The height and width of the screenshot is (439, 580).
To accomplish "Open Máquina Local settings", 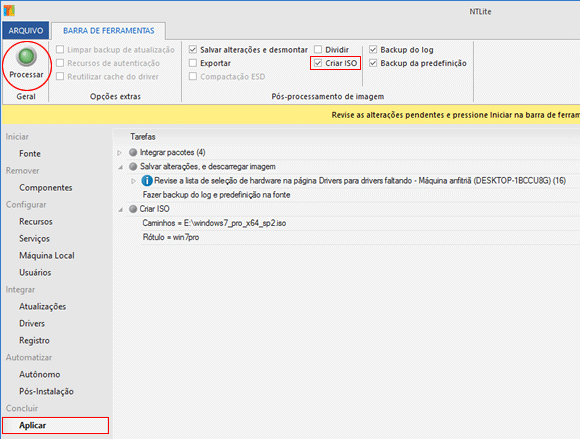I will pyautogui.click(x=47, y=256).
